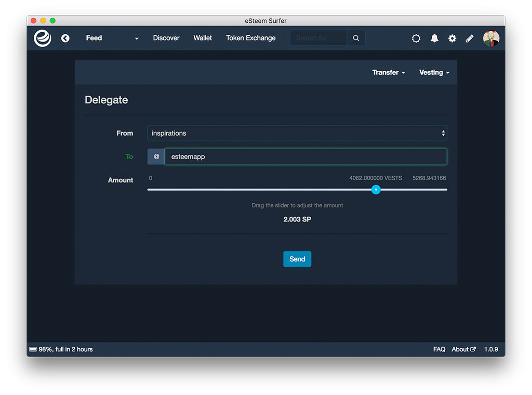Screen dimensions: 532x395
Task: Click the 4062.000000 VESTS value
Action: point(376,178)
